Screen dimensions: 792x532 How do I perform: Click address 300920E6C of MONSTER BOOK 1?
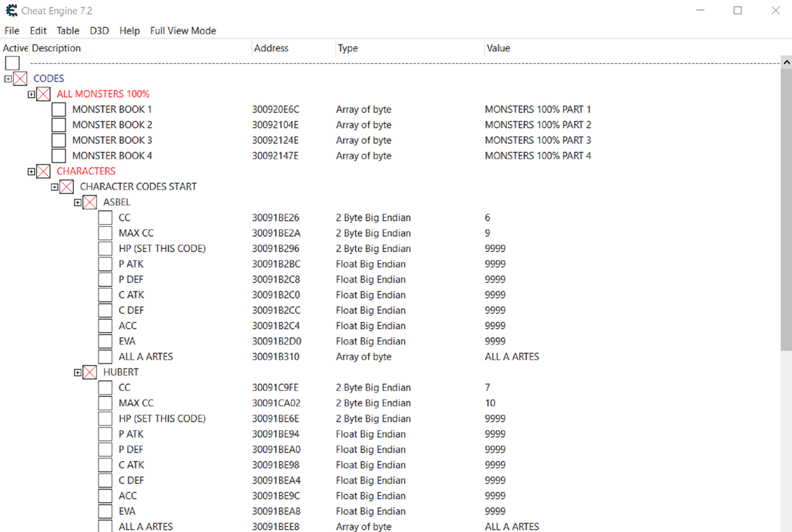(276, 110)
